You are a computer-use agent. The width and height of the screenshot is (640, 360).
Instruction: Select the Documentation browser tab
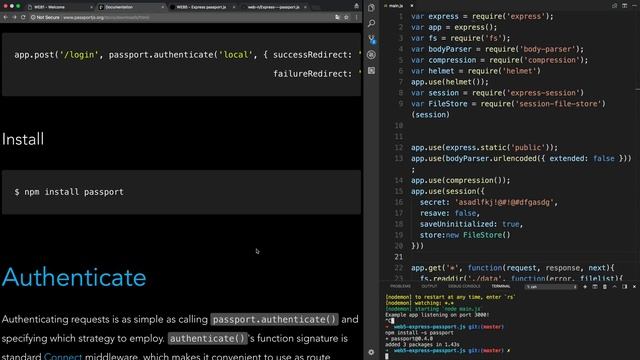click(x=131, y=7)
